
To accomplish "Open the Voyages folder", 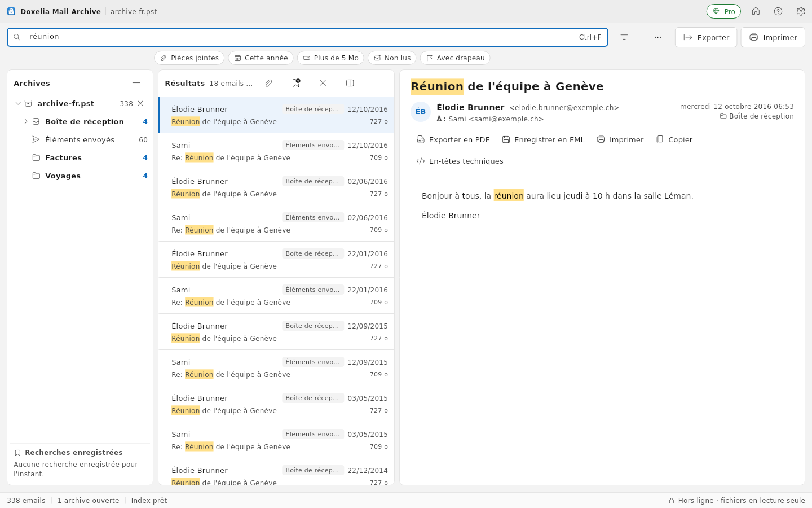I will 80,176.
